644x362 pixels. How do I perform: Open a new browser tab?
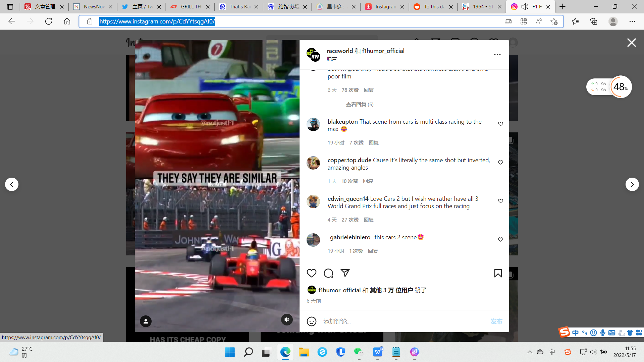[562, 7]
